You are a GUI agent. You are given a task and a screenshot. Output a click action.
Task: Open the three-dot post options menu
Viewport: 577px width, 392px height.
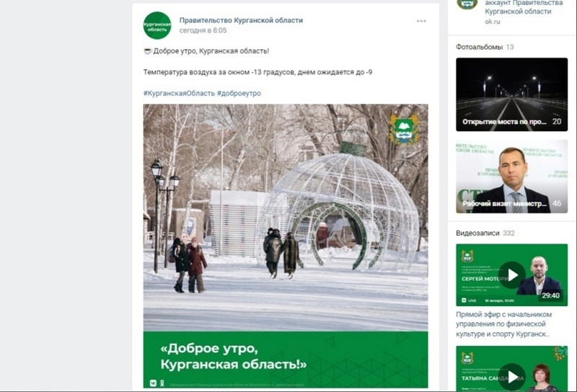point(421,21)
